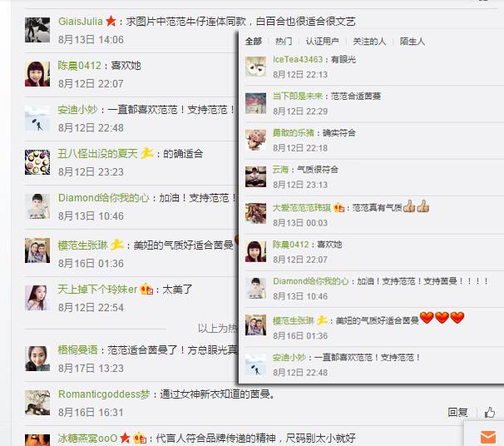504x446 pixels.
Task: Click the badge icon beside 大爱范范玮琪
Action: click(338, 208)
